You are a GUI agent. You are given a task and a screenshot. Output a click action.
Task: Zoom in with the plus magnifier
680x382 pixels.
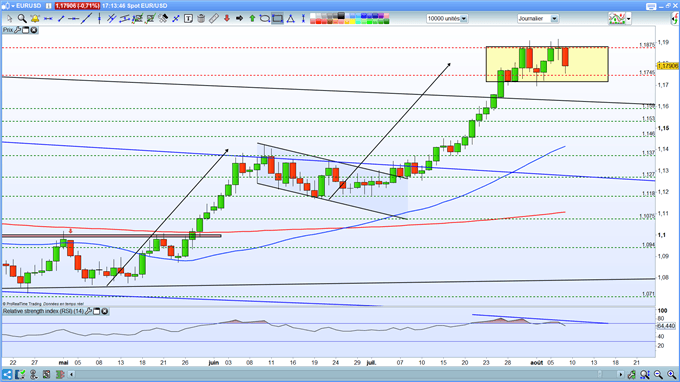pyautogui.click(x=671, y=374)
